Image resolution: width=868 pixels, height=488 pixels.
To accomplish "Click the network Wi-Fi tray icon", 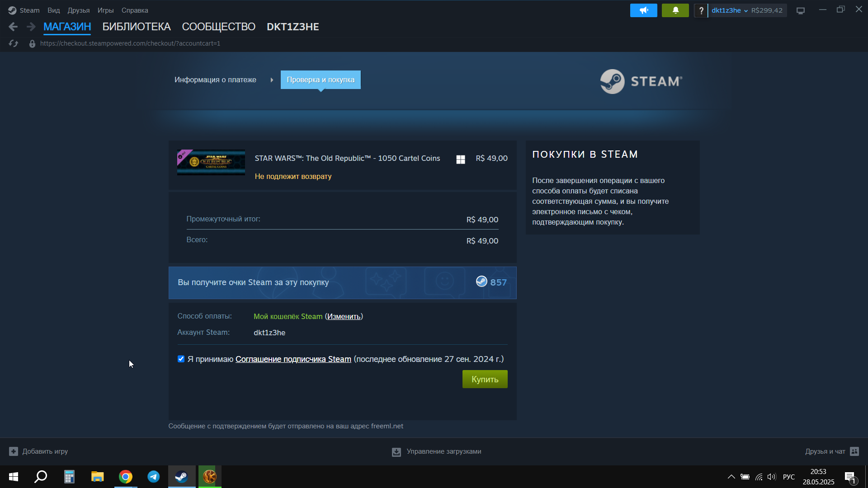I will click(759, 477).
